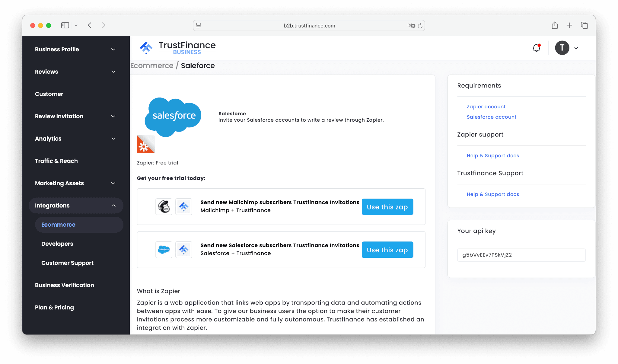The width and height of the screenshot is (618, 364).
Task: Use this zap for Mailchimp
Action: point(387,207)
